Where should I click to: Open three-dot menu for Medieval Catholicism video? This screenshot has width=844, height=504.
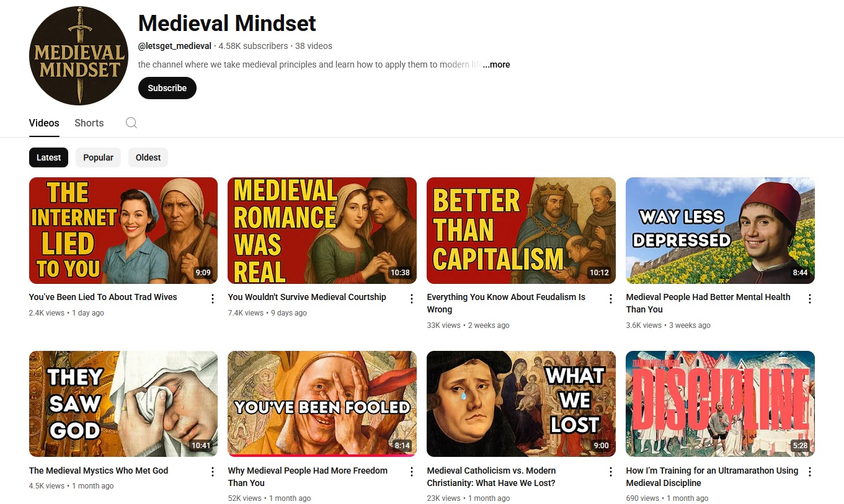tap(611, 472)
